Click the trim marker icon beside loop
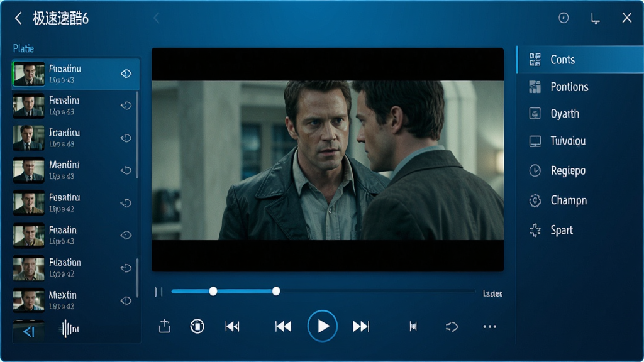The image size is (644, 362). tap(413, 326)
